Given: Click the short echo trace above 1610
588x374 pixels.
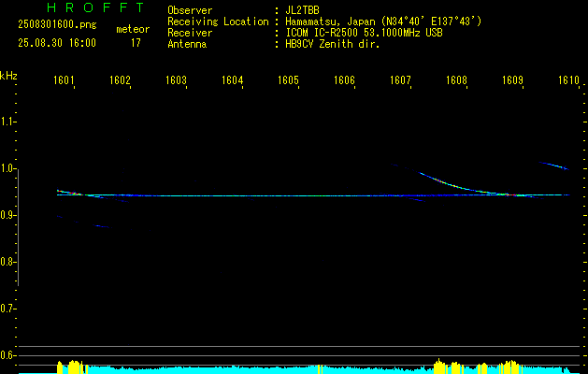Looking at the screenshot, I should (554, 165).
